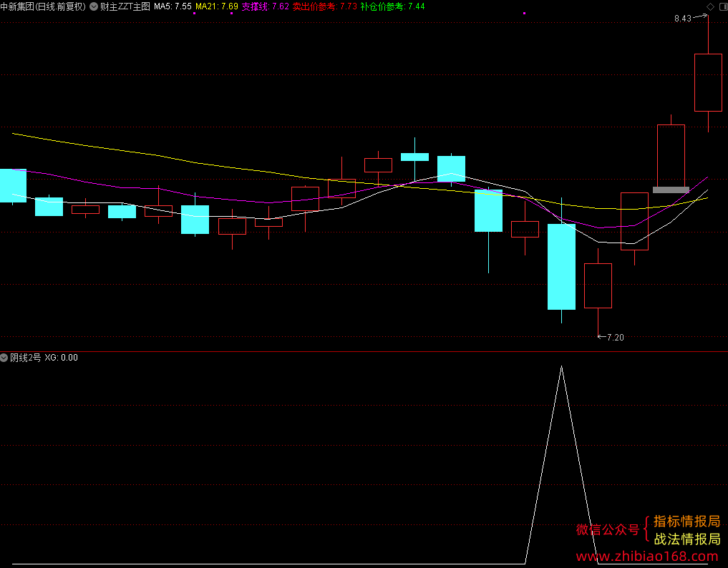Screen dimensions: 728x568
Task: Click the 8.43 high price marker
Action: coord(683,19)
